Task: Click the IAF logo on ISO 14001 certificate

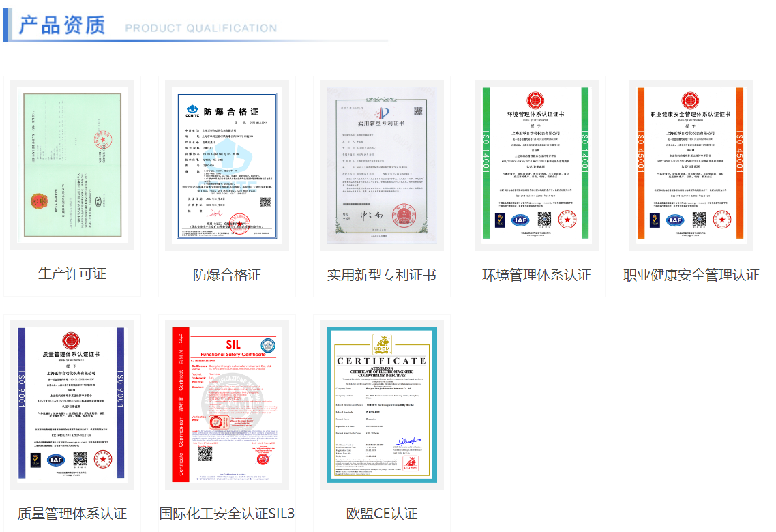Action: [521, 220]
